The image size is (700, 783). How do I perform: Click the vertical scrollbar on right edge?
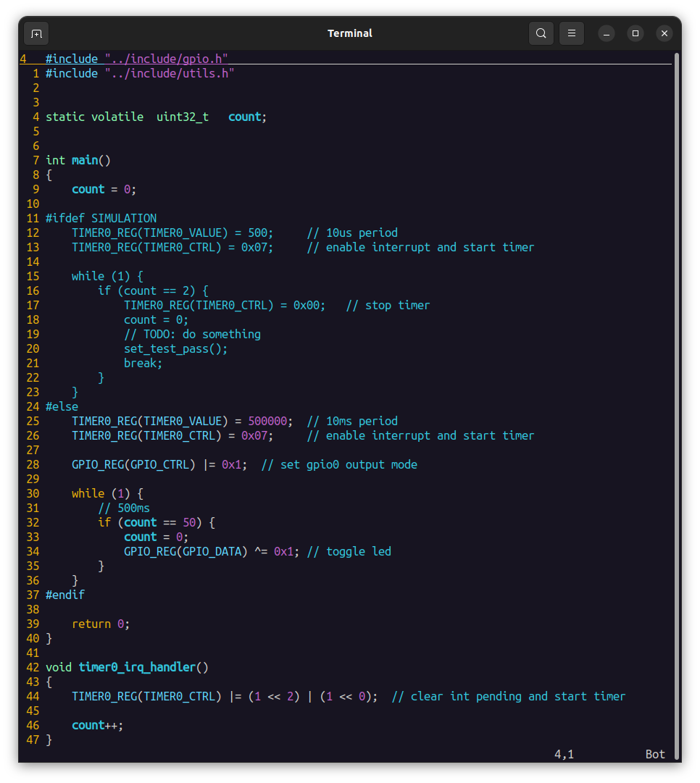click(x=676, y=406)
